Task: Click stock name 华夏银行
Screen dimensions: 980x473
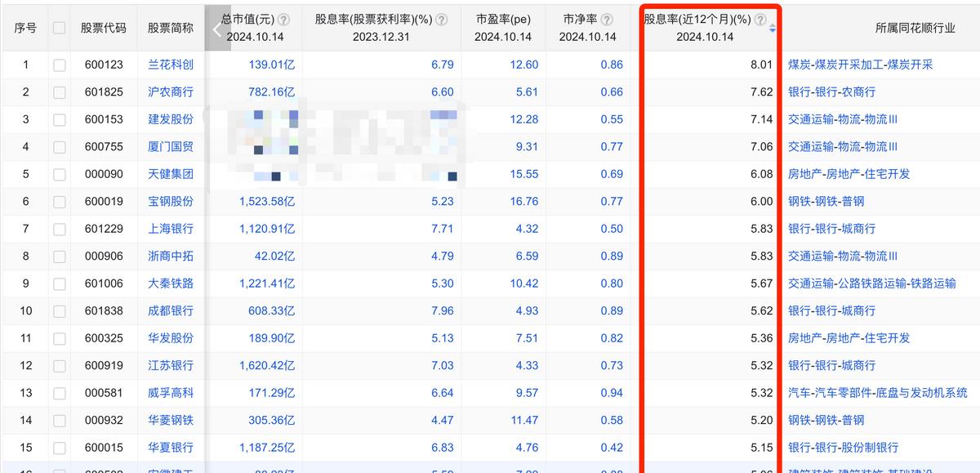Action: click(x=171, y=448)
